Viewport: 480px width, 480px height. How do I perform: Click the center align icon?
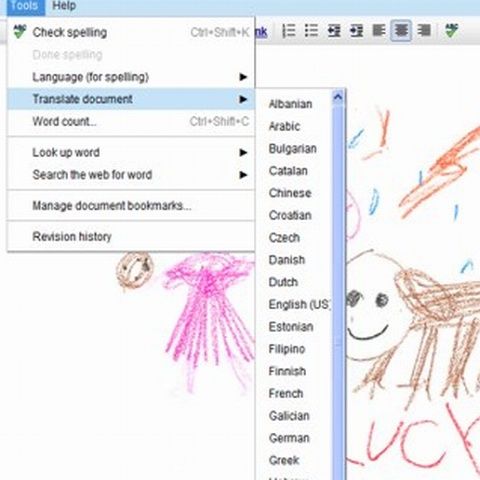tap(401, 31)
